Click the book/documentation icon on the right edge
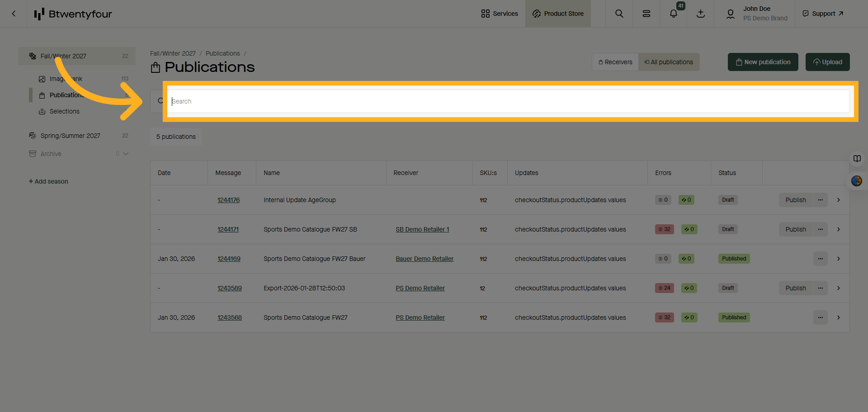Screen dimensions: 868x412 [x=857, y=158]
